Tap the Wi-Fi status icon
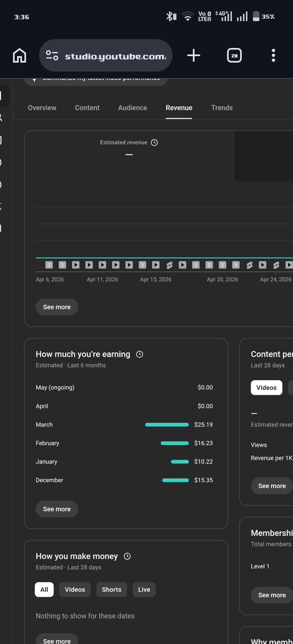The width and height of the screenshot is (293, 644). pos(188,17)
